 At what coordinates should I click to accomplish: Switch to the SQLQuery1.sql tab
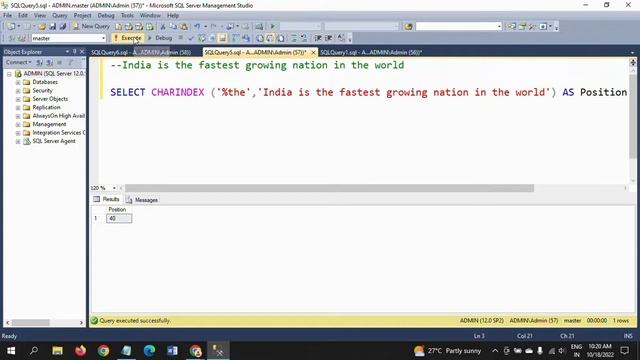371,52
